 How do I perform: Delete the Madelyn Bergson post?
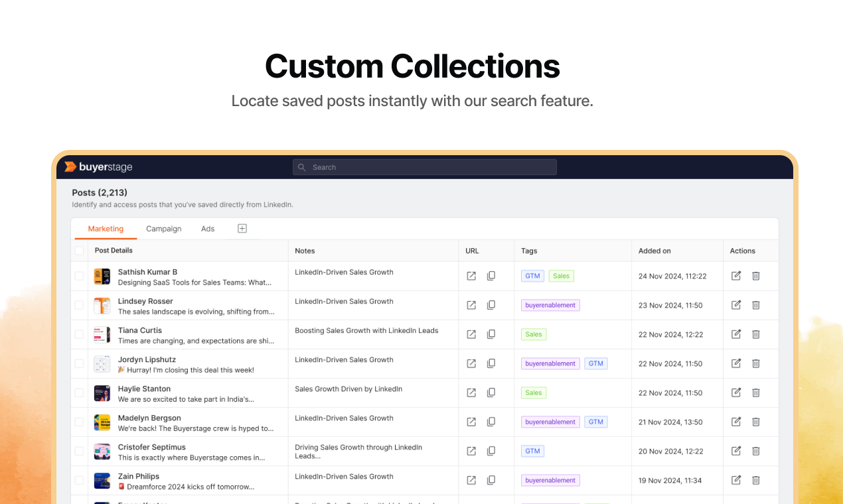coord(756,422)
